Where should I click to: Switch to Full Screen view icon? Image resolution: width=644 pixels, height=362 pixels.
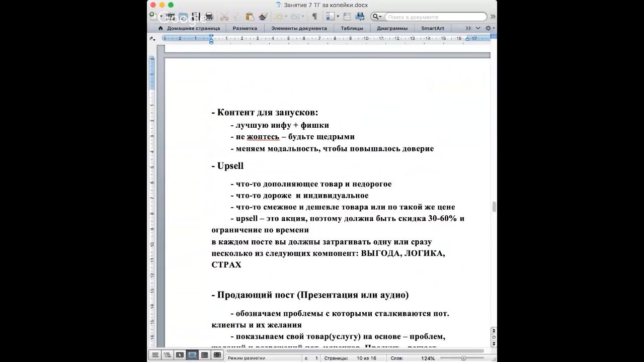click(217, 355)
